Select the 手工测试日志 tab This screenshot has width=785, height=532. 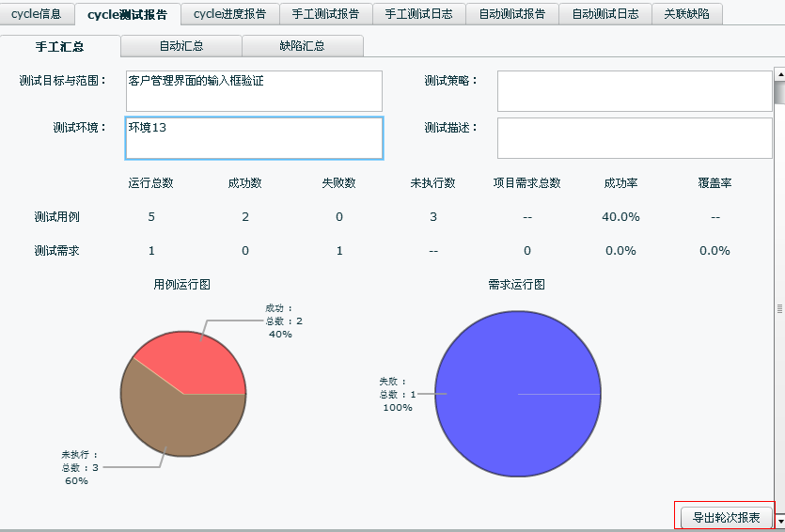(418, 14)
